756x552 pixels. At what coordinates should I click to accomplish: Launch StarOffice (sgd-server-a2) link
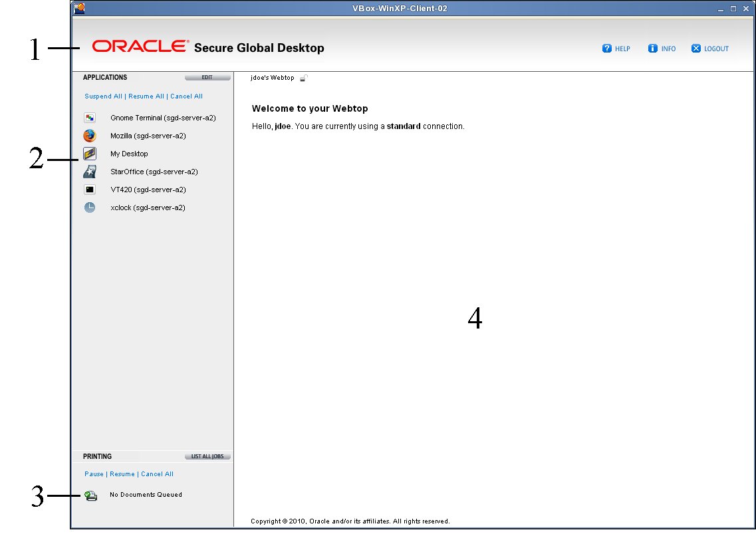pyautogui.click(x=154, y=172)
